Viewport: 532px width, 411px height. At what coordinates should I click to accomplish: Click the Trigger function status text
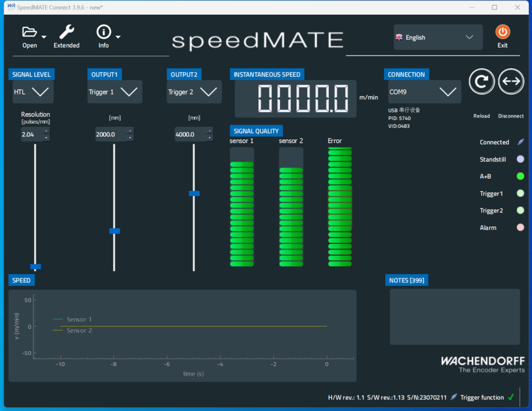[482, 397]
